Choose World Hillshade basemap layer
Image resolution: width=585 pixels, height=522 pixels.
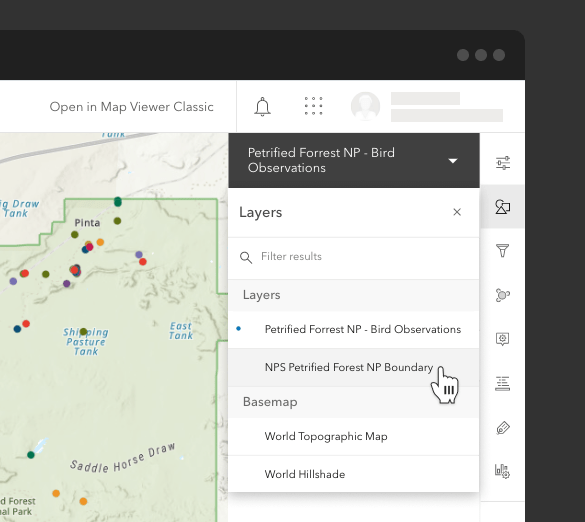click(354, 474)
